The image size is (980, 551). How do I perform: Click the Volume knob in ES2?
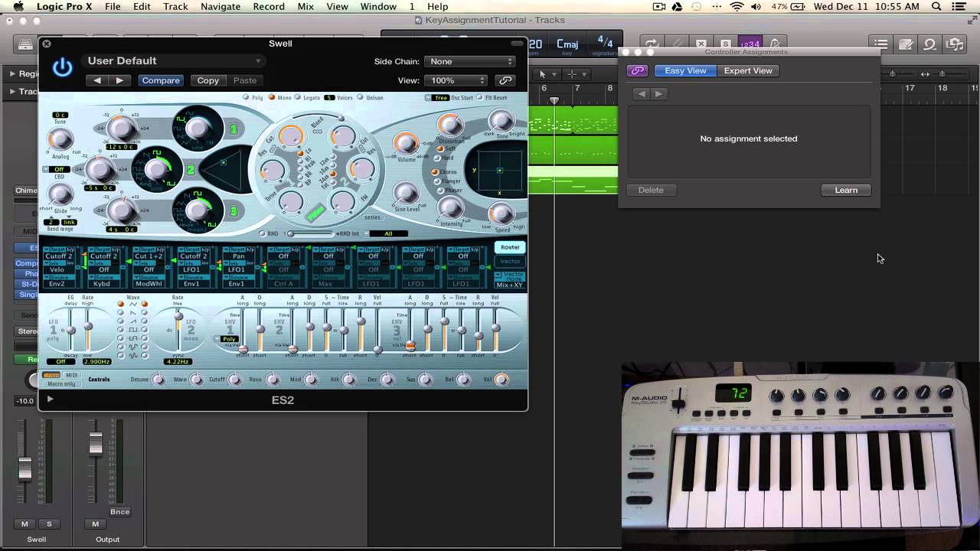405,142
